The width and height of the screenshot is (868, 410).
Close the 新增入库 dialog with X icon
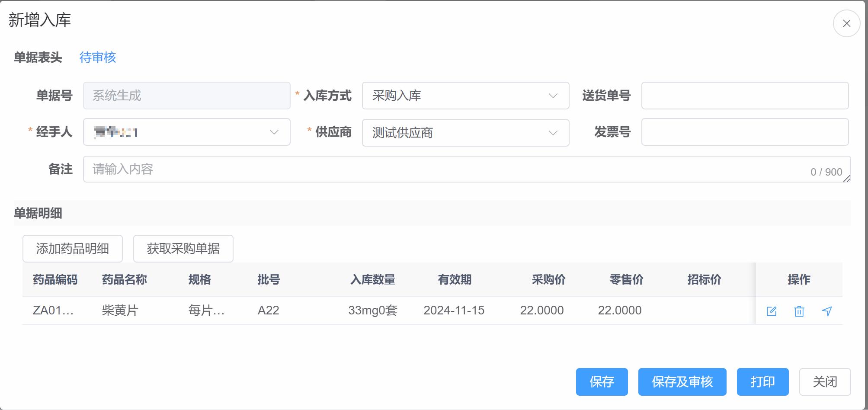click(846, 23)
